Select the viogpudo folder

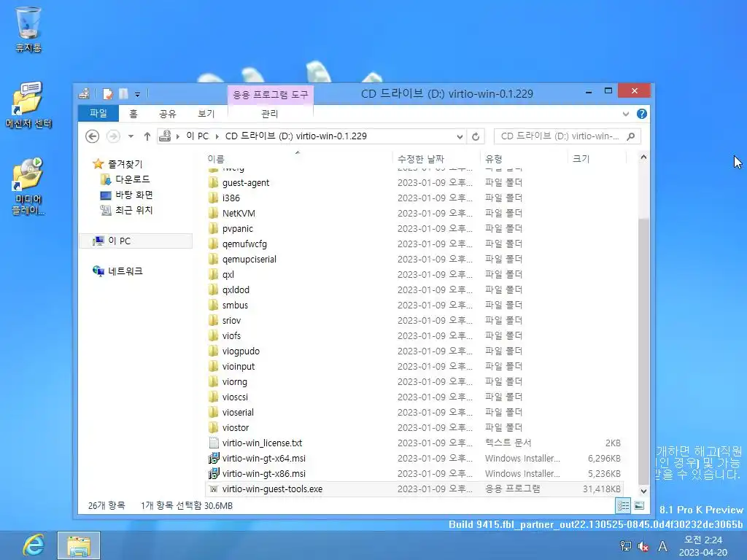click(241, 351)
